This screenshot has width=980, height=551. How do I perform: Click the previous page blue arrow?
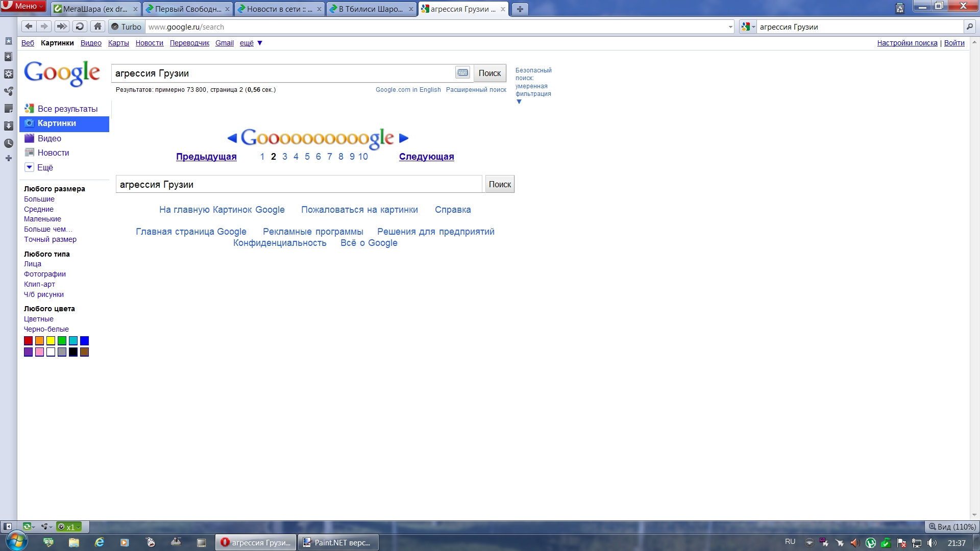232,138
